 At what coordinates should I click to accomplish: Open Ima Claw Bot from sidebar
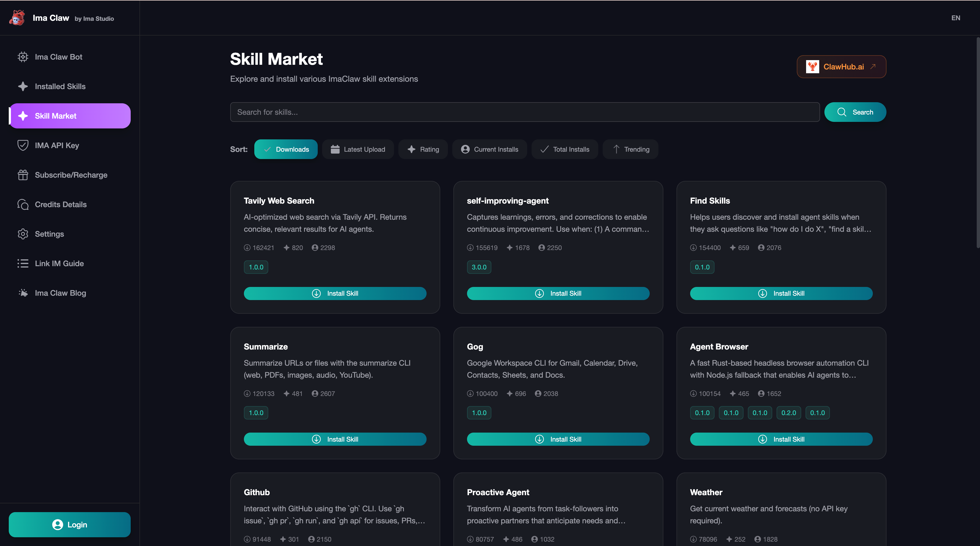tap(58, 57)
